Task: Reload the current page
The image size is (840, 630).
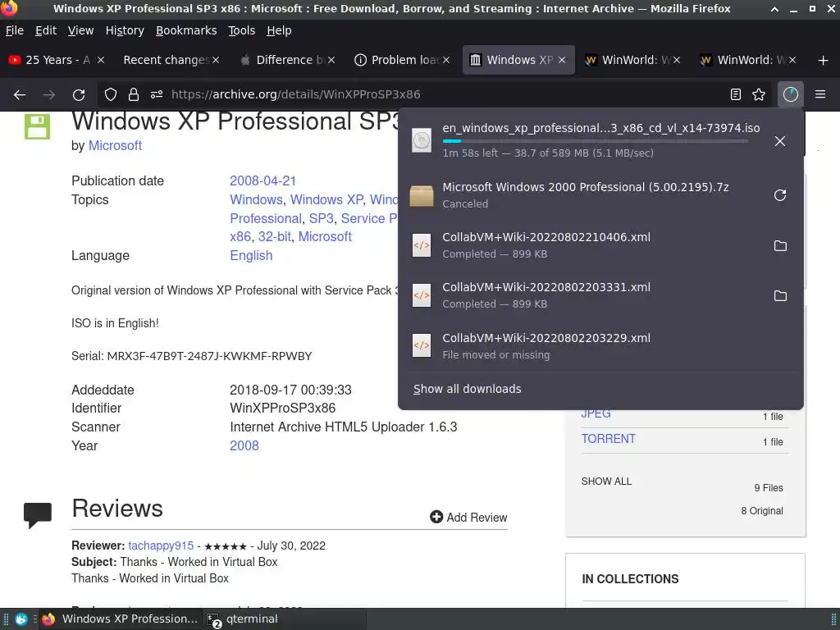Action: (x=79, y=95)
